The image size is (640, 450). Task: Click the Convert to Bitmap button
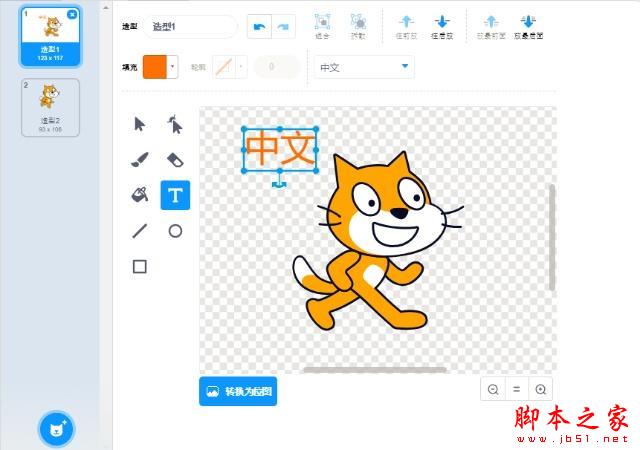point(238,391)
